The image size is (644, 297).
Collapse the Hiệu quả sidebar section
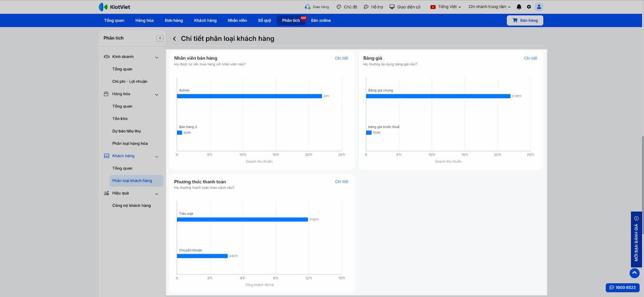[x=157, y=194]
